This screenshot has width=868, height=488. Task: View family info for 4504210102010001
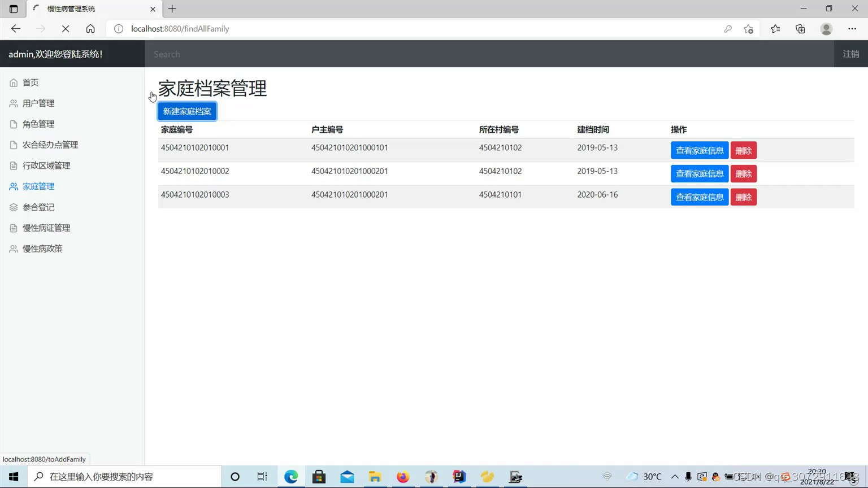700,151
